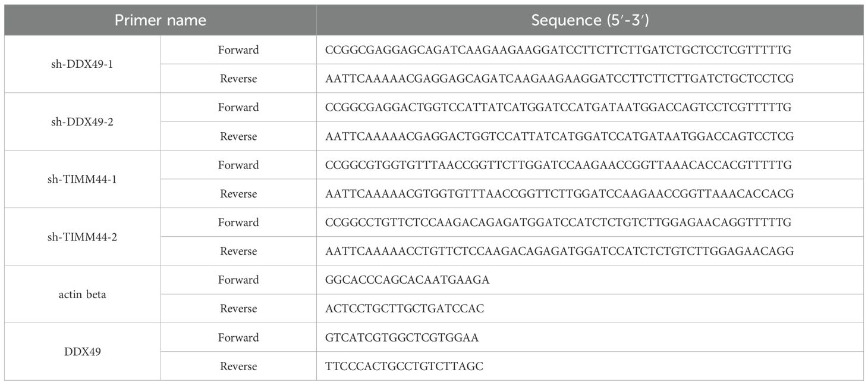Select the Forward label for sh-TIMM44-1
The width and height of the screenshot is (868, 385).
click(x=238, y=165)
